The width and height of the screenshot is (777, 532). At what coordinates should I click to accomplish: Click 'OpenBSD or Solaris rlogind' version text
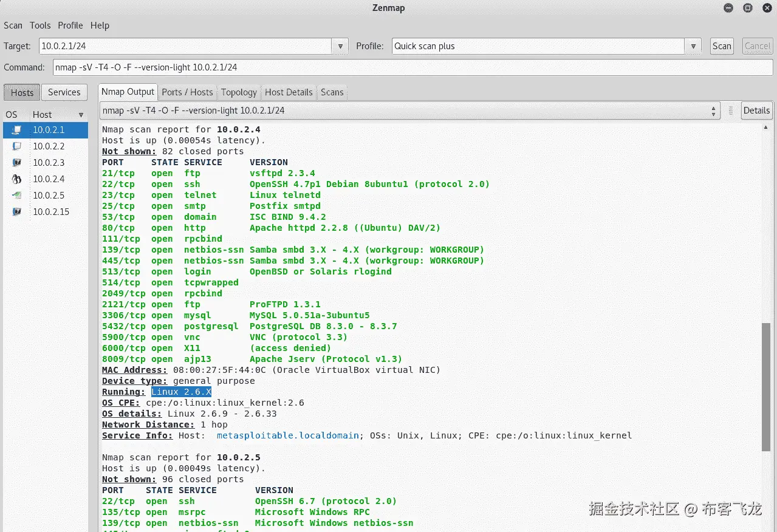point(321,271)
